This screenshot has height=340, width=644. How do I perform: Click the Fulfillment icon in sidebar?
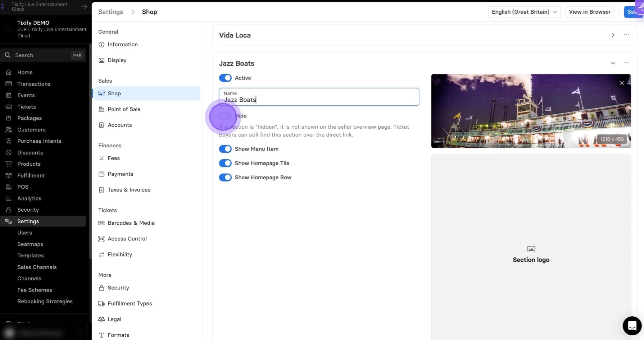(x=9, y=175)
